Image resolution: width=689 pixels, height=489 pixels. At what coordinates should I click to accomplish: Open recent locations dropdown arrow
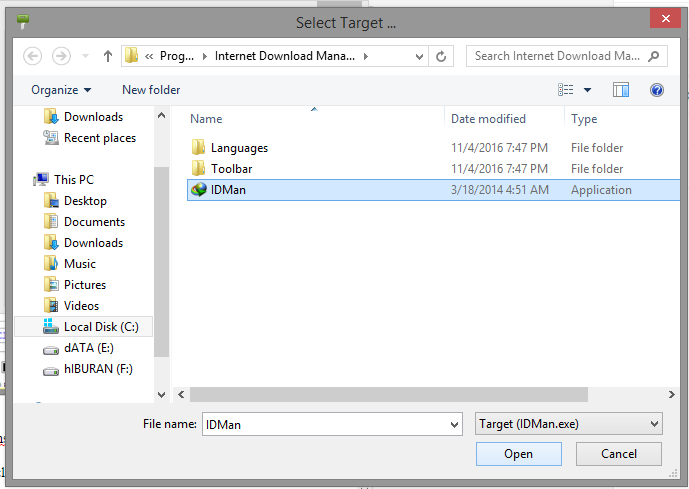(x=85, y=56)
